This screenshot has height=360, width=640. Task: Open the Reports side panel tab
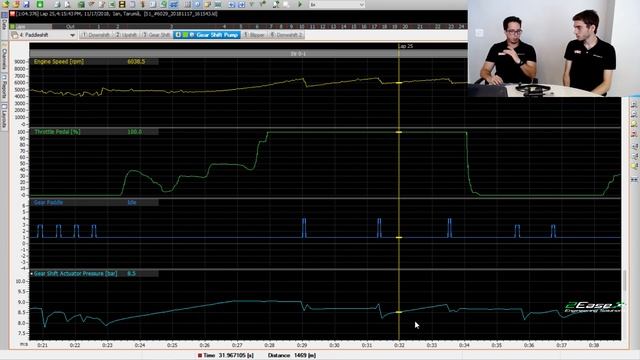(4, 87)
